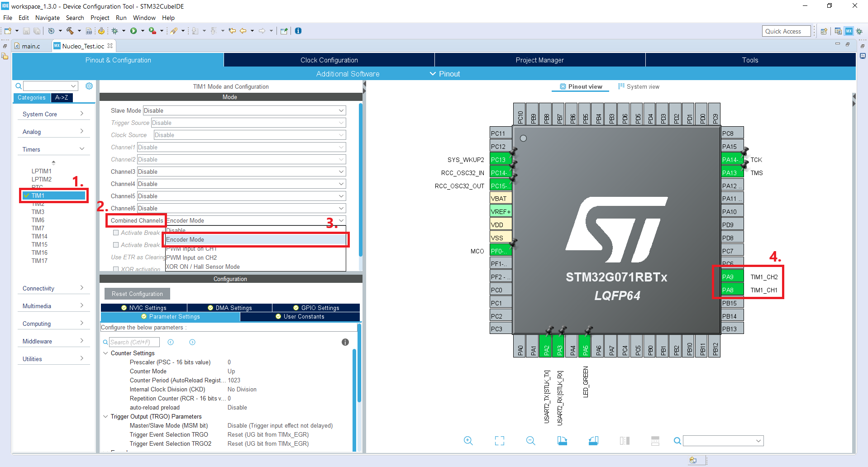Click the parameter search field
Viewport: 868px width, 467px height.
[134, 342]
